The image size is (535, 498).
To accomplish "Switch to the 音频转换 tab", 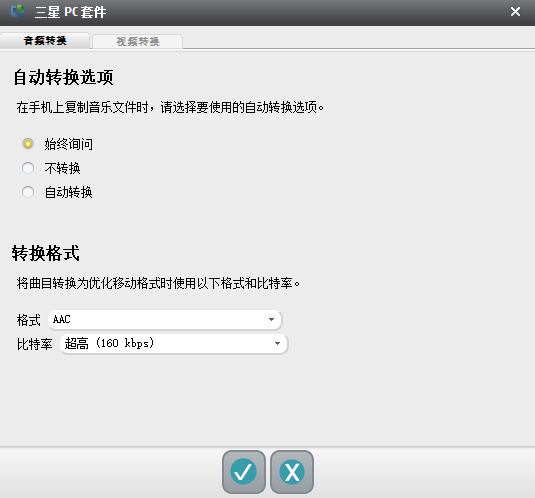I will (45, 41).
